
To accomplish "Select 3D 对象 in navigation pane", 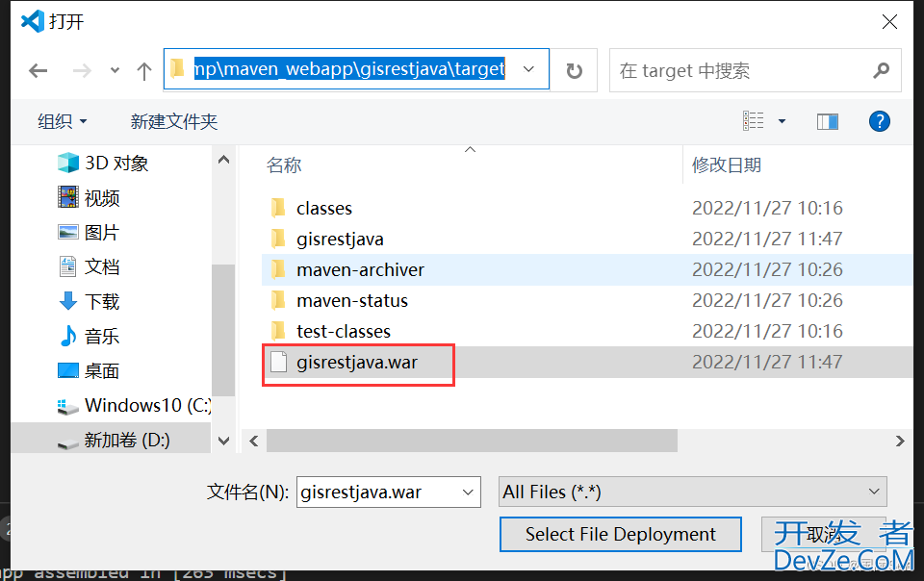I will pos(116,164).
